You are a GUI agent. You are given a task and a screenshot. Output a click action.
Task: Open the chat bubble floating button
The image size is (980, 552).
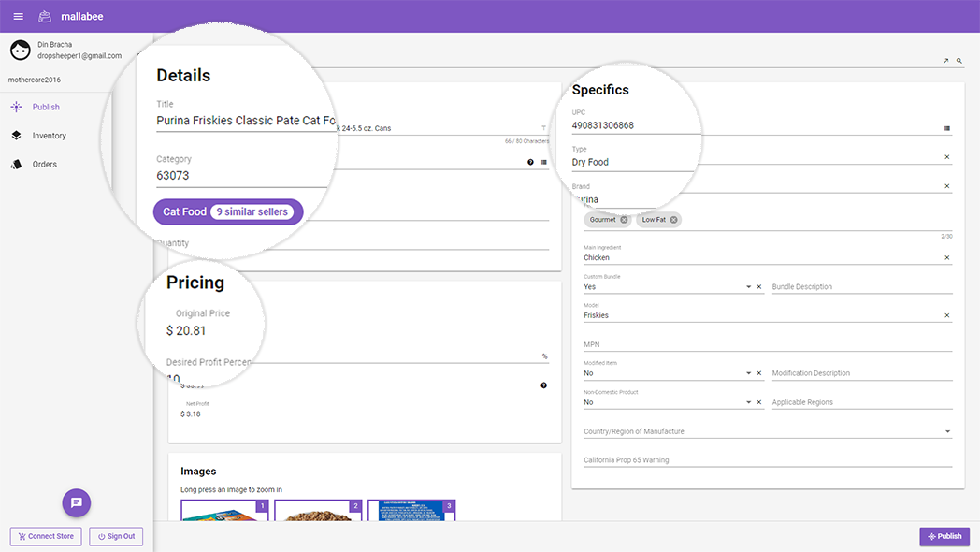click(77, 502)
